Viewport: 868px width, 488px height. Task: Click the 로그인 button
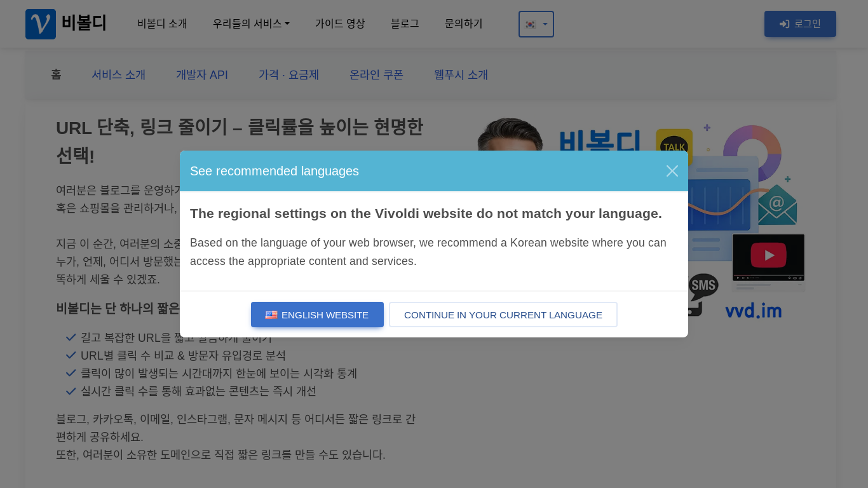(800, 24)
